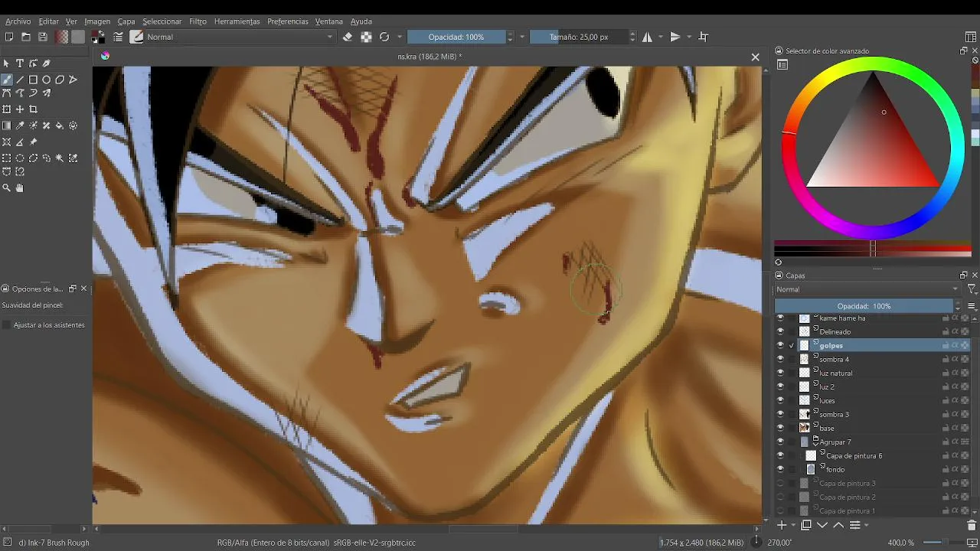
Task: Open the dropdown arrow after the reload preset button
Action: click(398, 37)
